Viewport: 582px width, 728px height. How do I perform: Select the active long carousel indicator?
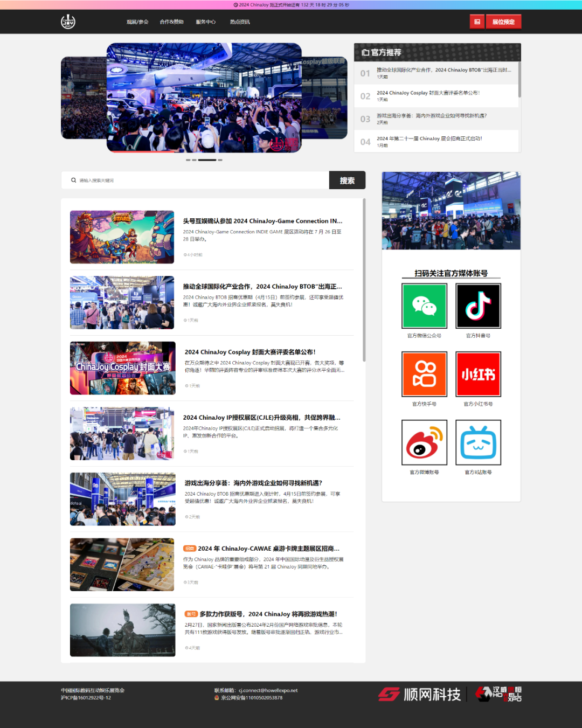point(207,160)
